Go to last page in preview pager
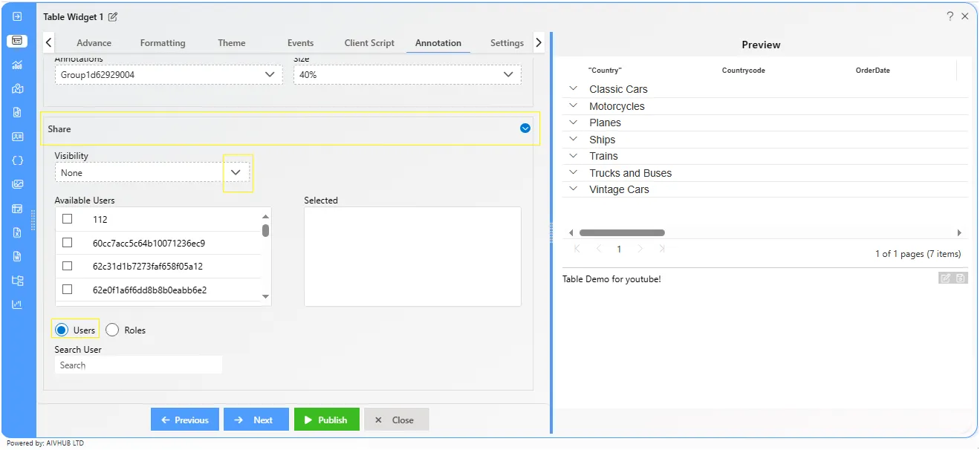Viewport: 980px width, 450px height. [x=661, y=249]
